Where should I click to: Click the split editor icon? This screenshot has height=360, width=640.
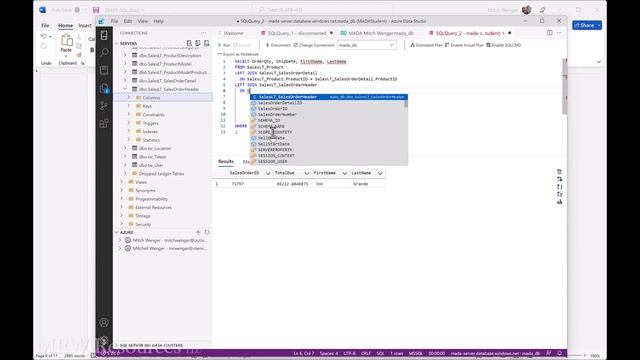549,33
